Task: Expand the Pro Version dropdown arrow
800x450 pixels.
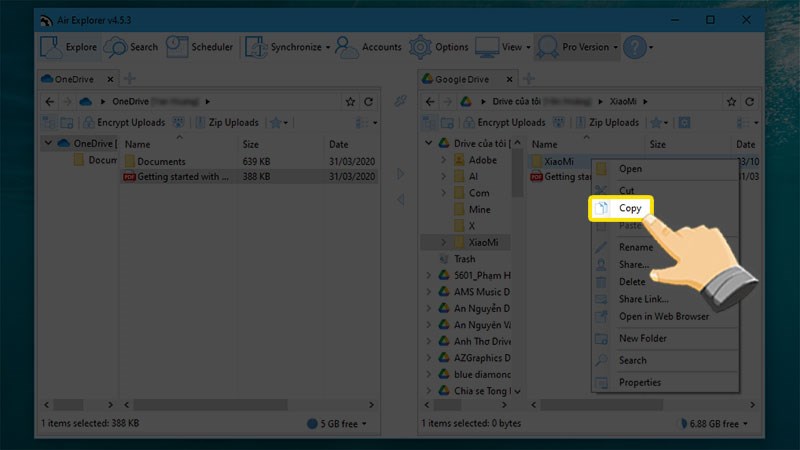Action: point(615,47)
